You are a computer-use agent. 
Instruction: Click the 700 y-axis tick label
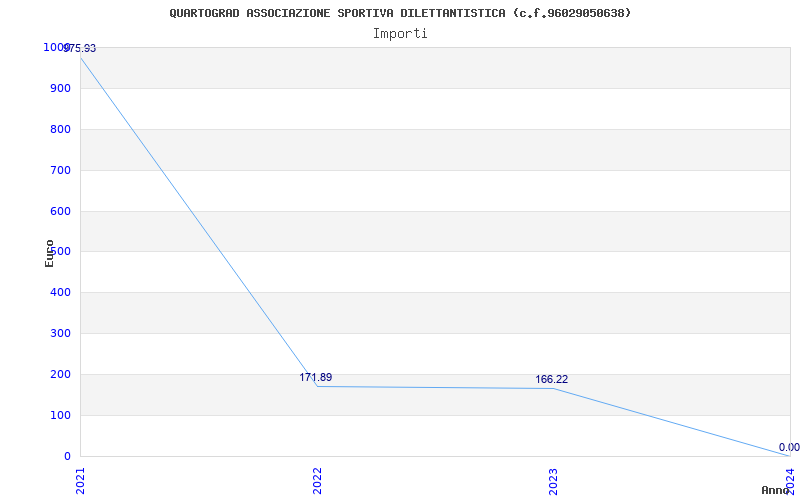60,170
